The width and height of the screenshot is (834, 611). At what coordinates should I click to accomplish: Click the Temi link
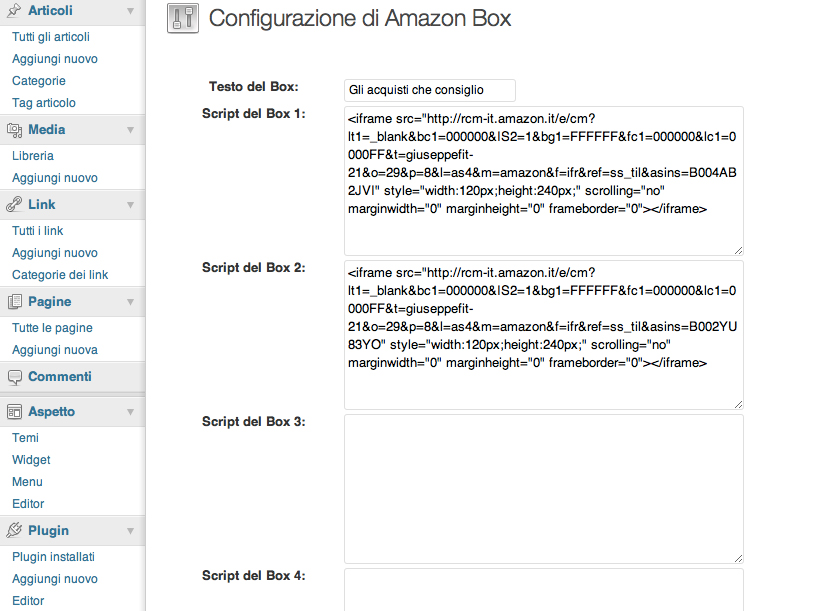coord(25,438)
